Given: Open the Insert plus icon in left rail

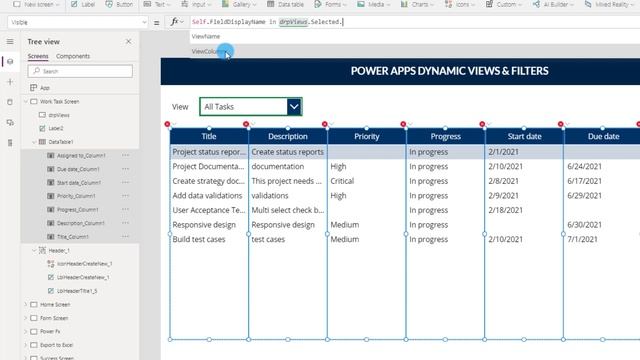Looking at the screenshot, I should 10,82.
